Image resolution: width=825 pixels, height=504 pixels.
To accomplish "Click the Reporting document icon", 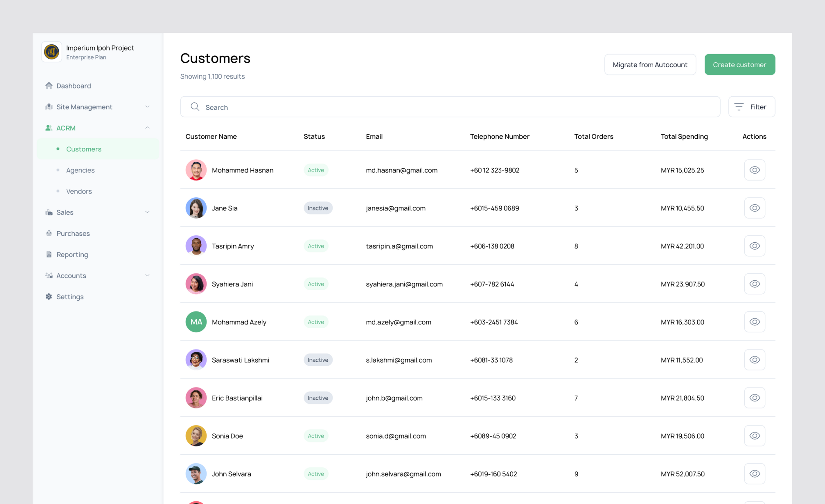I will point(49,254).
